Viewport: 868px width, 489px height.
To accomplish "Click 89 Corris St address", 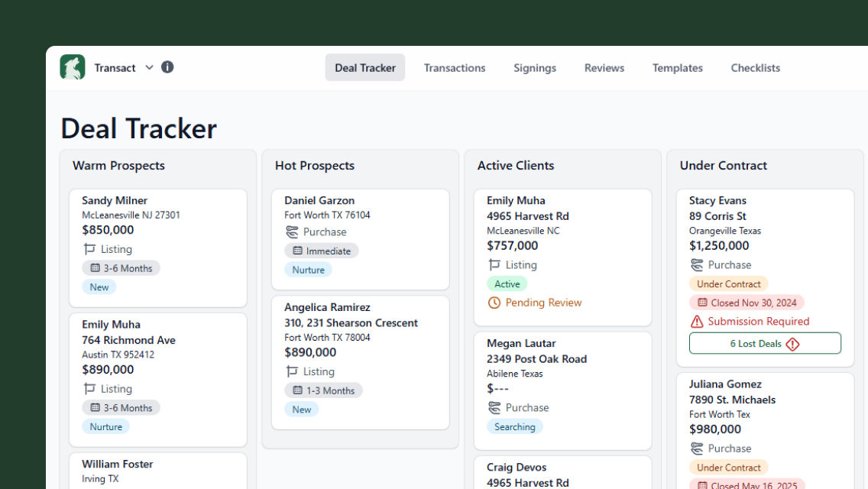I will pos(717,216).
